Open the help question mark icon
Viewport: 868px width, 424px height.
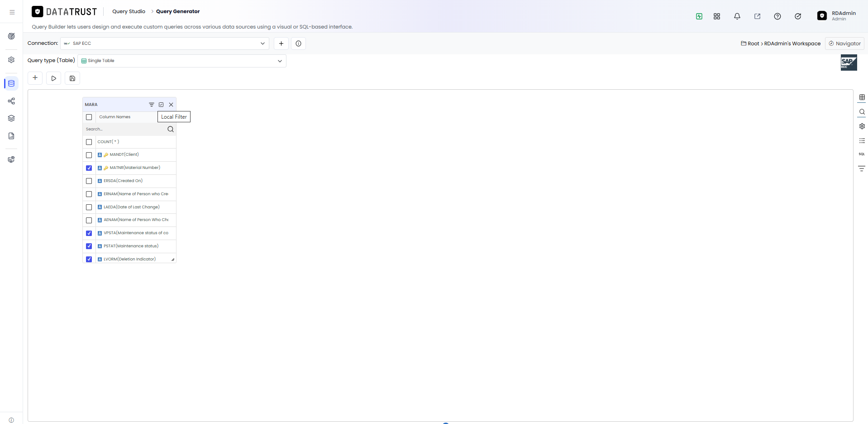pos(777,16)
